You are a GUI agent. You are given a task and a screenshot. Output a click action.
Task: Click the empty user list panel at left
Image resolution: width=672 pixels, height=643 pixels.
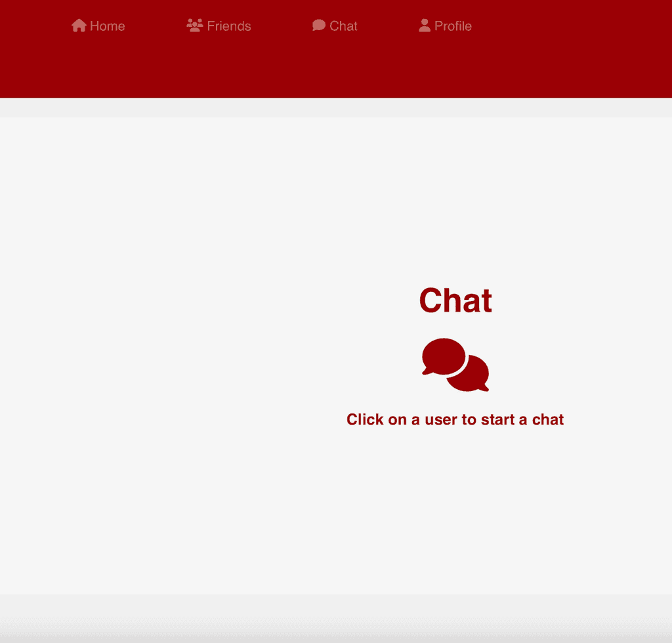point(120,356)
